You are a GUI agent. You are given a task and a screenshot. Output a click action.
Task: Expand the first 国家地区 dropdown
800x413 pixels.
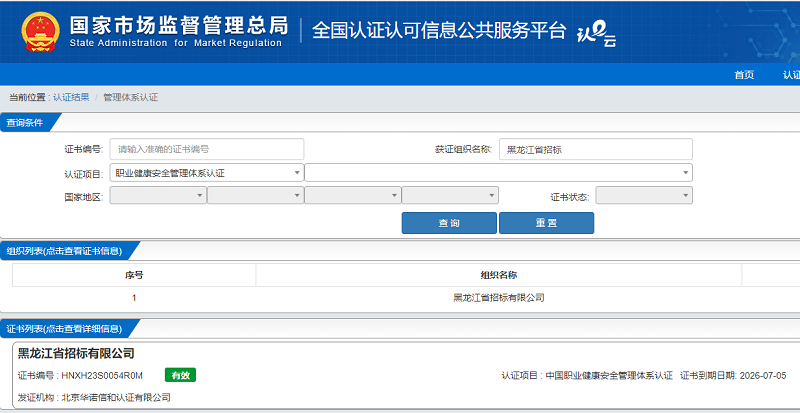pyautogui.click(x=157, y=196)
